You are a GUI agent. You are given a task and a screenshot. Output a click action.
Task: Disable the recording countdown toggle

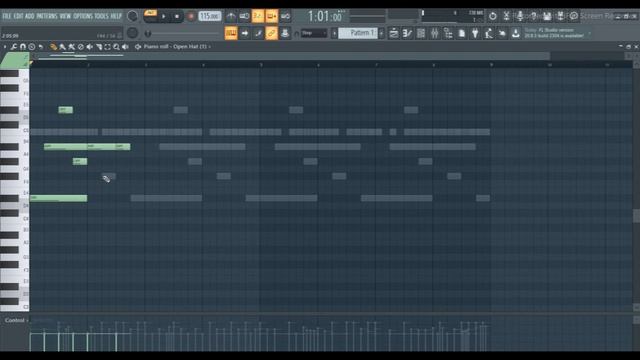point(258,16)
